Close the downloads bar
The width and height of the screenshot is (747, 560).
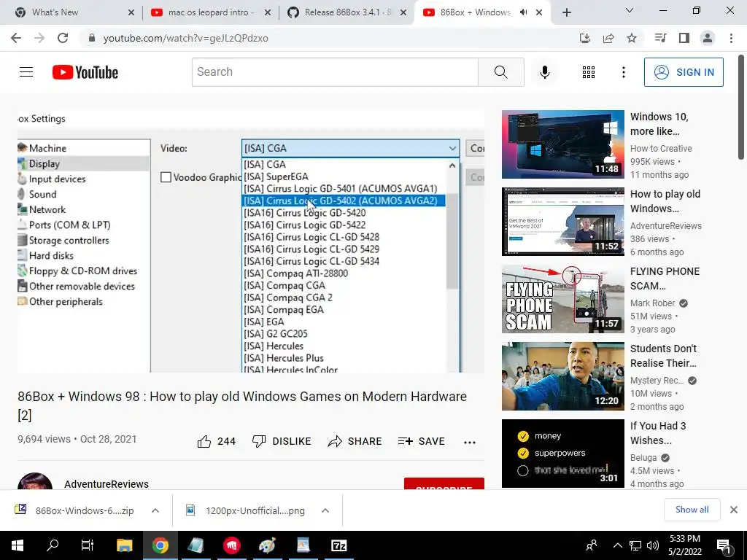(x=734, y=510)
